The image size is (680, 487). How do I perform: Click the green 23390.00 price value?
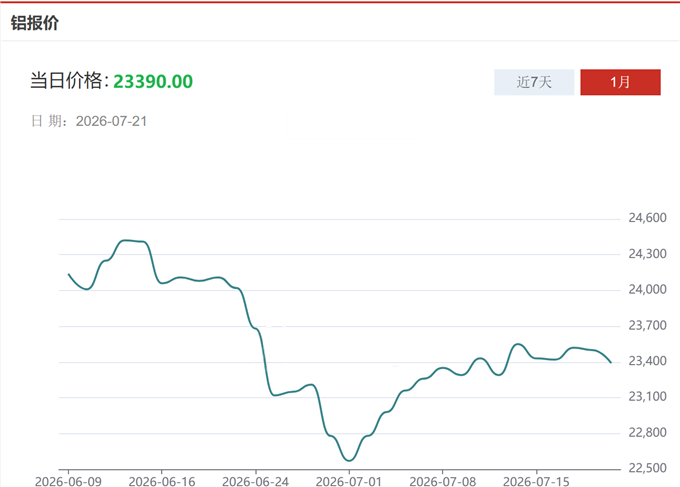click(153, 82)
